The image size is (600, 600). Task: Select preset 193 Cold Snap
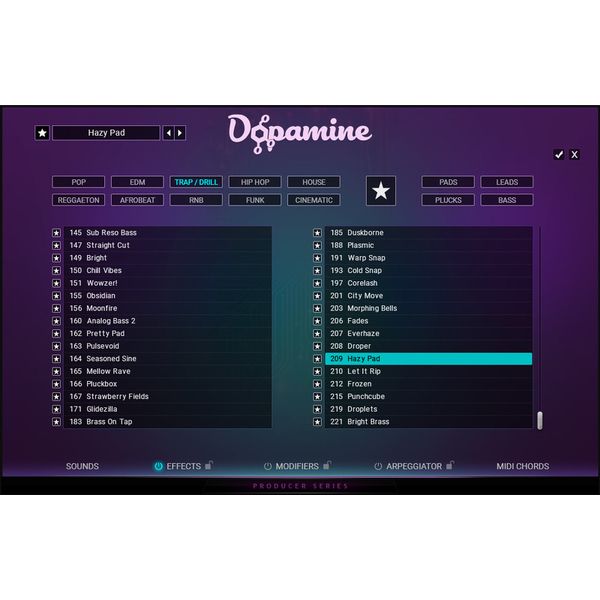click(429, 271)
